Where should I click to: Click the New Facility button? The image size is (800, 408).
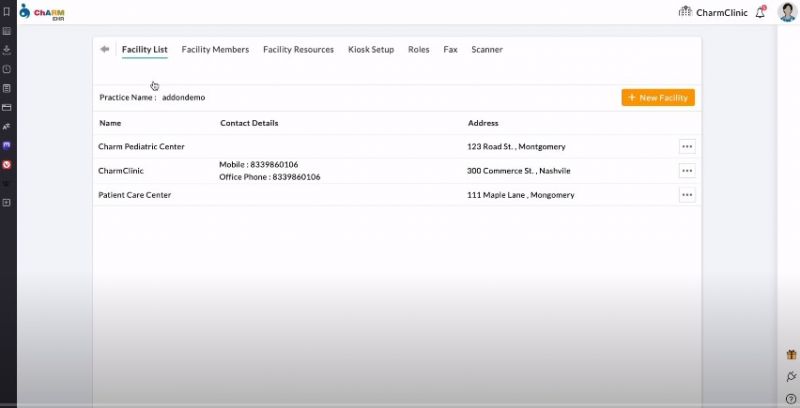(x=658, y=97)
